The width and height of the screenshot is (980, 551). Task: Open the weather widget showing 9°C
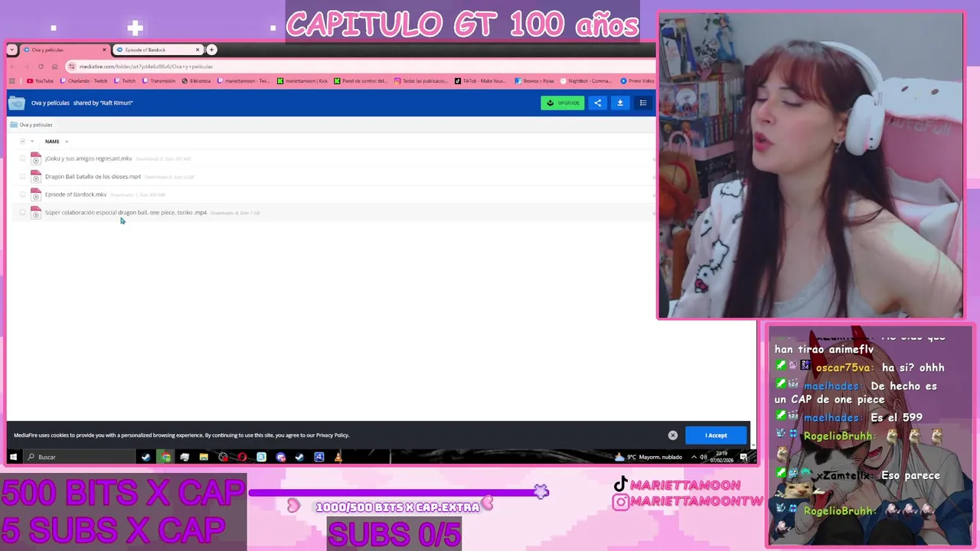click(647, 457)
